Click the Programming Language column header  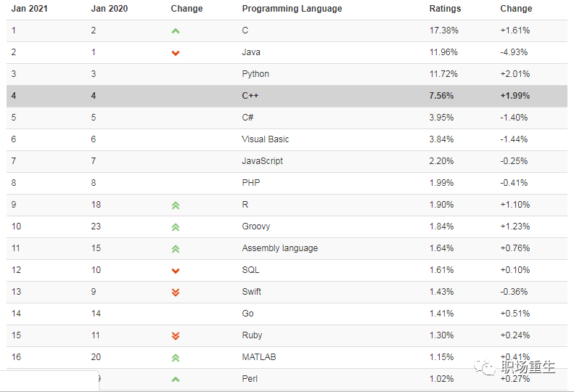pyautogui.click(x=292, y=9)
